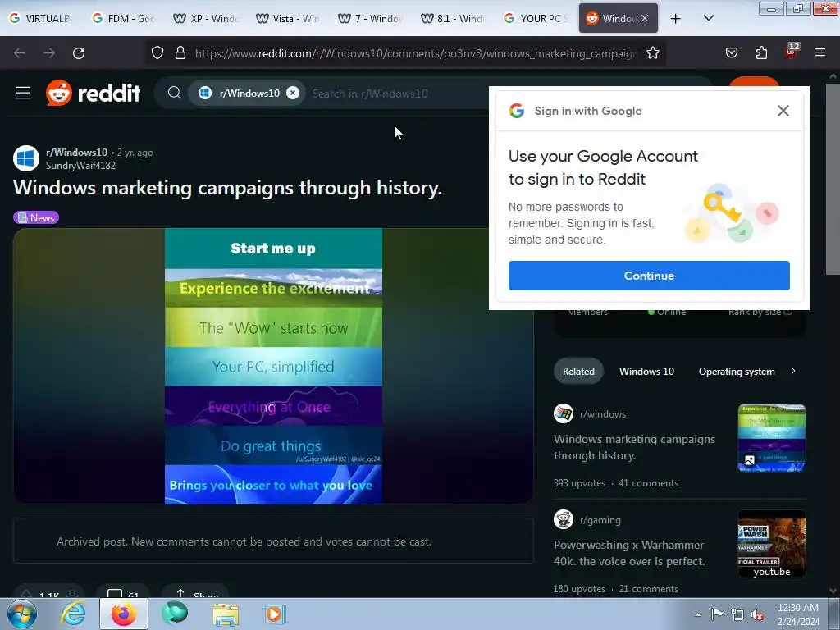This screenshot has width=840, height=630.
Task: Close the active Reddit browser tab
Action: click(645, 18)
